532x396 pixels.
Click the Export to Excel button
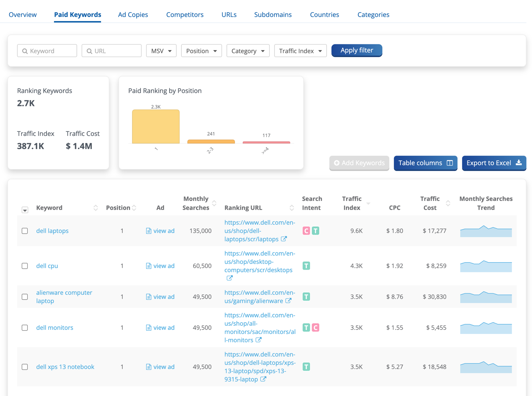(494, 163)
